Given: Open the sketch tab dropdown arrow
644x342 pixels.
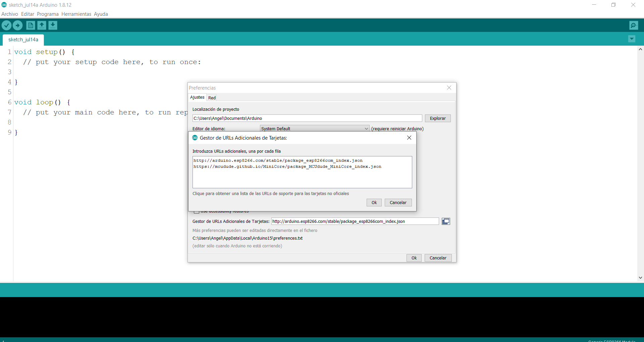Looking at the screenshot, I should pyautogui.click(x=632, y=39).
